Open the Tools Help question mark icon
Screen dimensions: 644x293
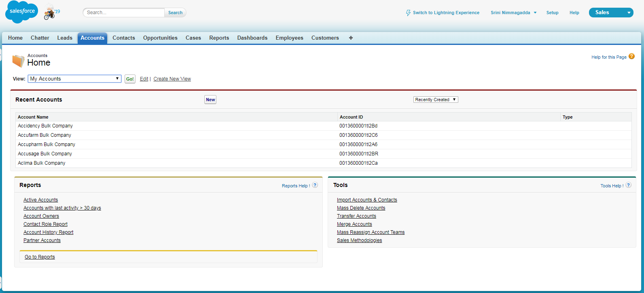click(628, 185)
